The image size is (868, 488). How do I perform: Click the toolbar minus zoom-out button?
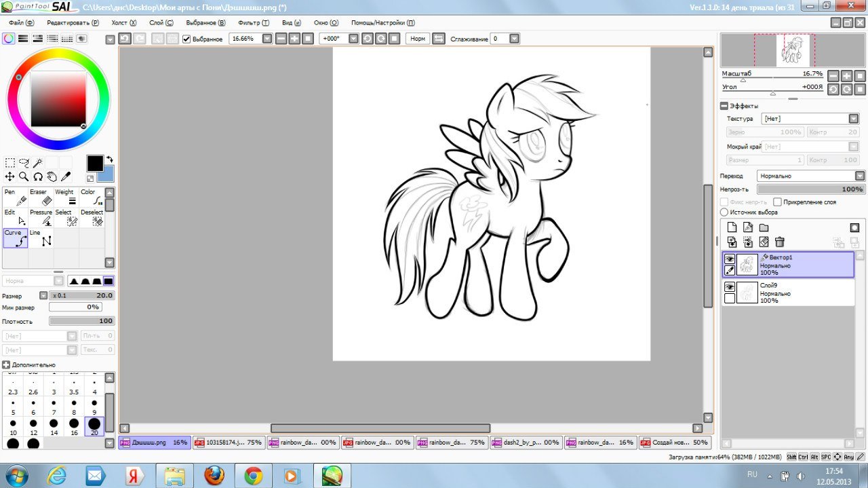(x=281, y=39)
